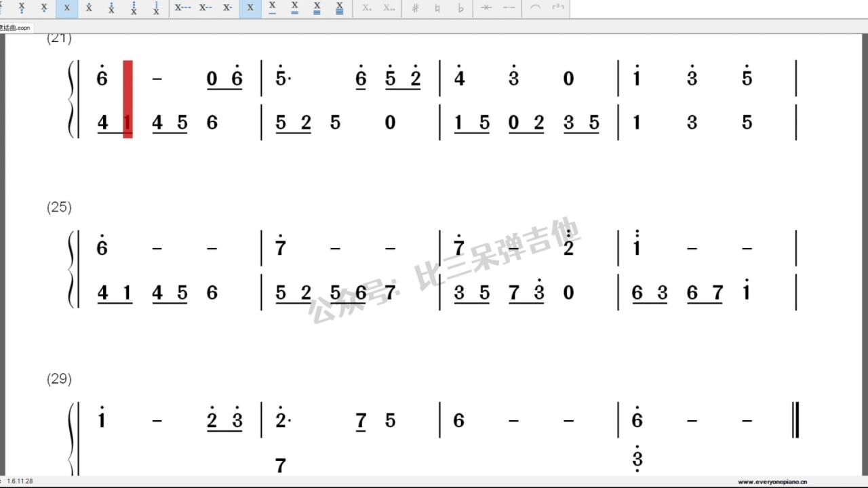Screen dimensions: 868x488
Task: Apply the flat accidental
Action: point(460,8)
